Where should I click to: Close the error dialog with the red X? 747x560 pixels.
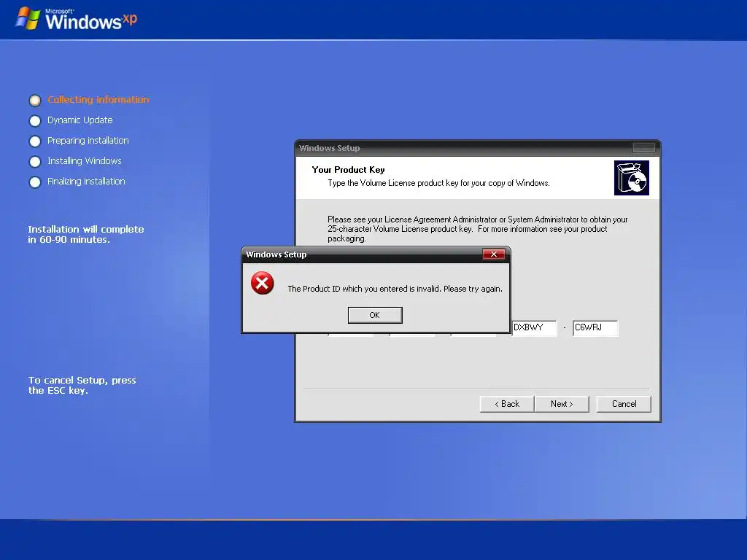point(494,254)
